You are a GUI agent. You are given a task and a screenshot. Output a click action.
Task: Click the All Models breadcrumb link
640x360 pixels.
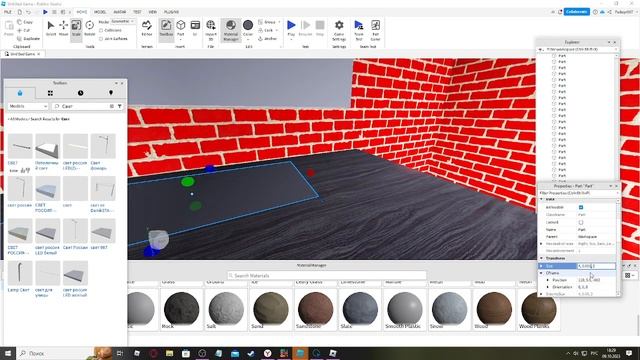[x=19, y=119]
